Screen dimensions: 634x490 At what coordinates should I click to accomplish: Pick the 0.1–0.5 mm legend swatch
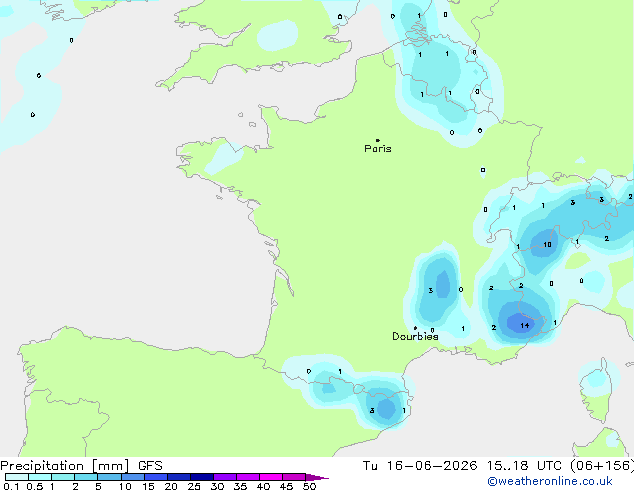click(17, 477)
